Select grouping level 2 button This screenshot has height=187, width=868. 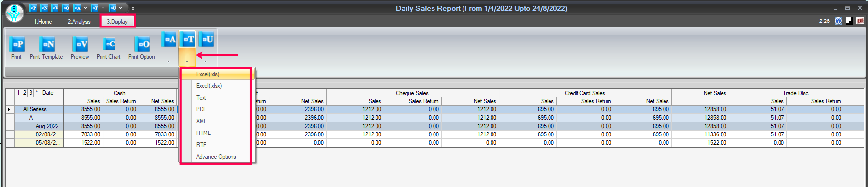tap(24, 93)
